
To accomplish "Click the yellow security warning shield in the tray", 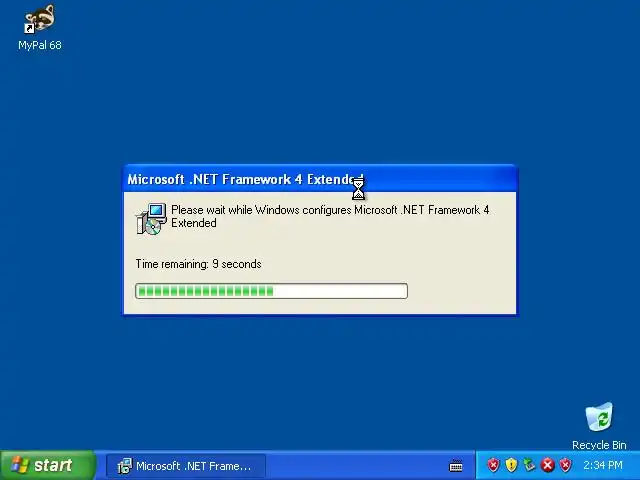I will click(511, 465).
